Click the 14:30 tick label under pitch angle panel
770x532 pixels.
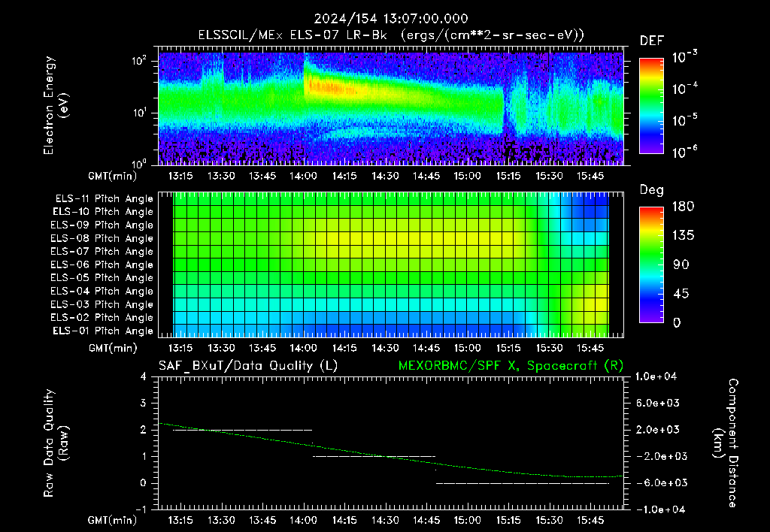[385, 348]
